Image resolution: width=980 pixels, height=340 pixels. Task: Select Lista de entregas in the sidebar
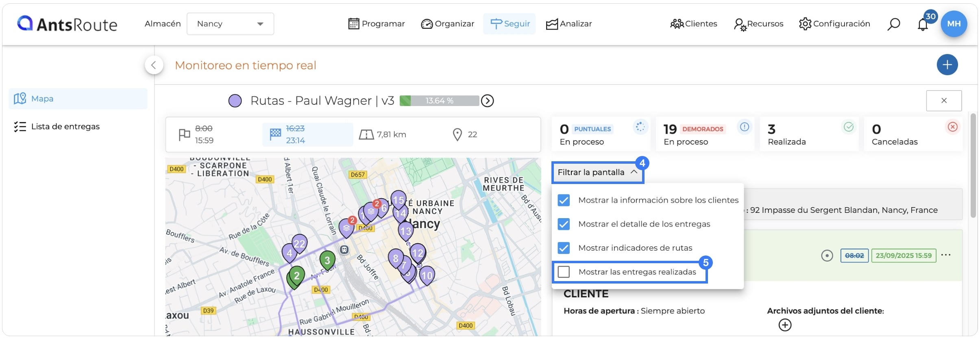point(78,127)
